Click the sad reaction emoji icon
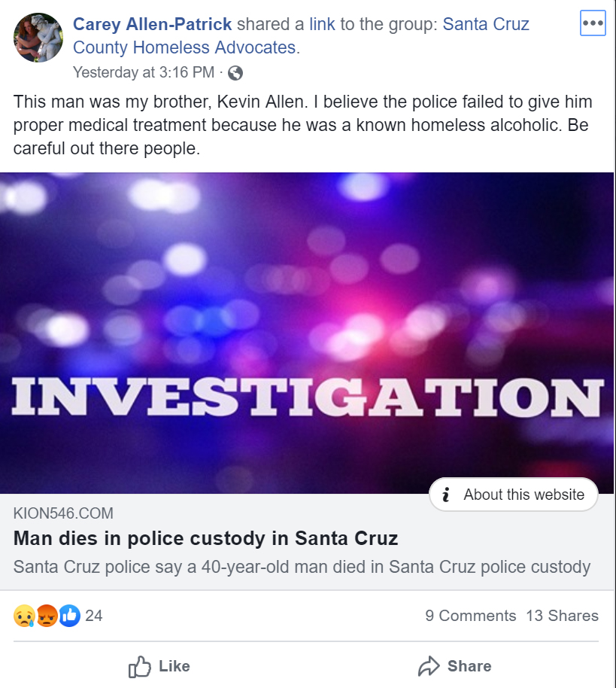Viewport: 616px width, 688px height. point(24,616)
